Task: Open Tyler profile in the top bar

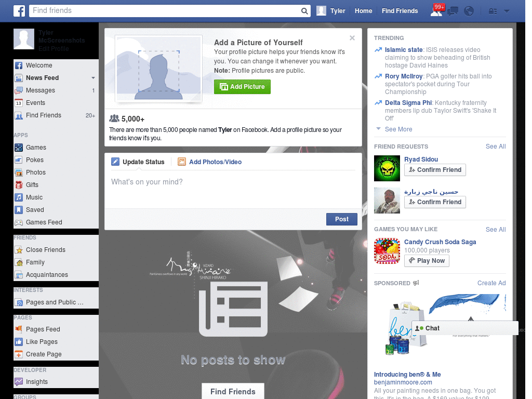Action: tap(331, 11)
